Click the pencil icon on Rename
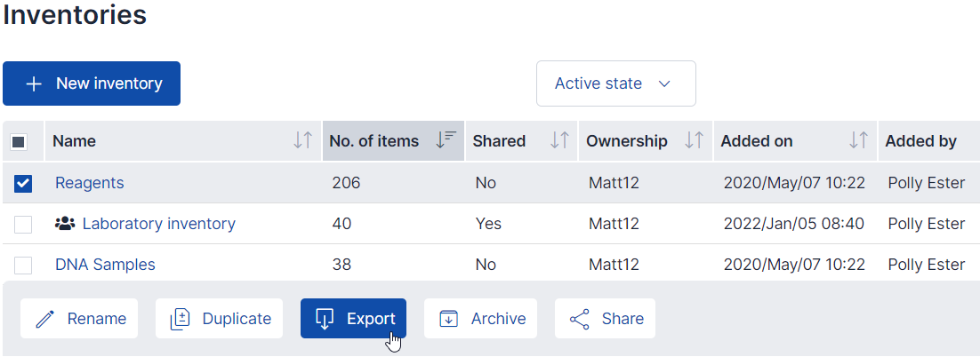The image size is (980, 357). 44,319
